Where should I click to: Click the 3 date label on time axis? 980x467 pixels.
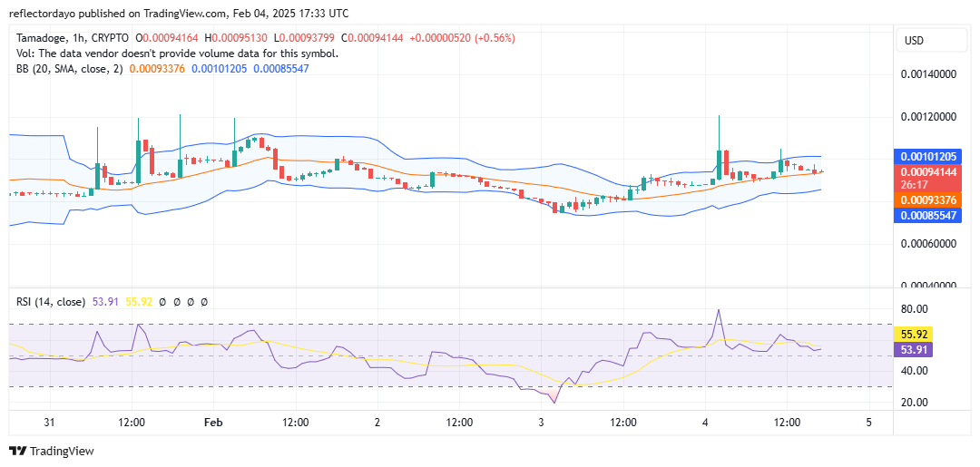tap(541, 422)
